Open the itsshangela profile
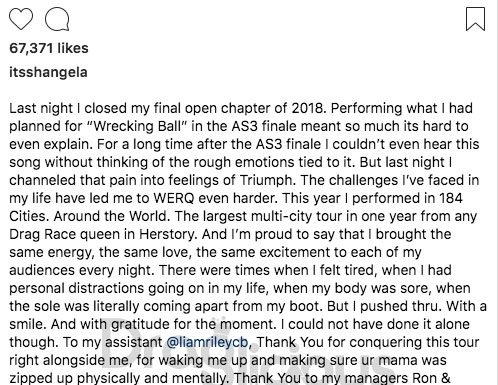This screenshot has height=385, width=498. [48, 72]
